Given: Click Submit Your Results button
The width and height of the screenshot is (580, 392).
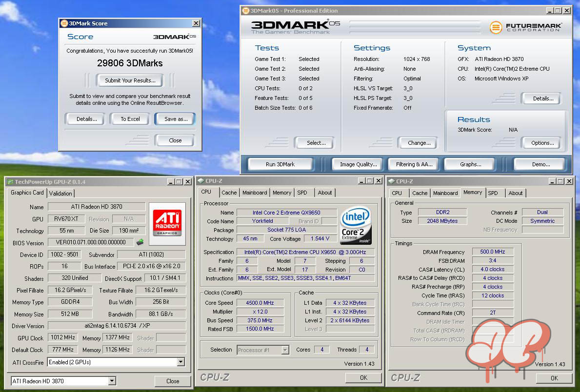Looking at the screenshot, I should (x=130, y=80).
